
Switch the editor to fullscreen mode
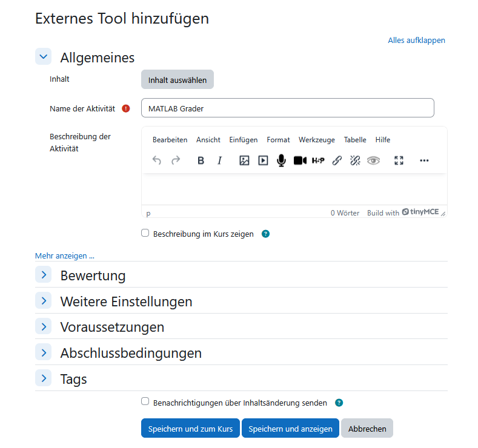click(399, 160)
